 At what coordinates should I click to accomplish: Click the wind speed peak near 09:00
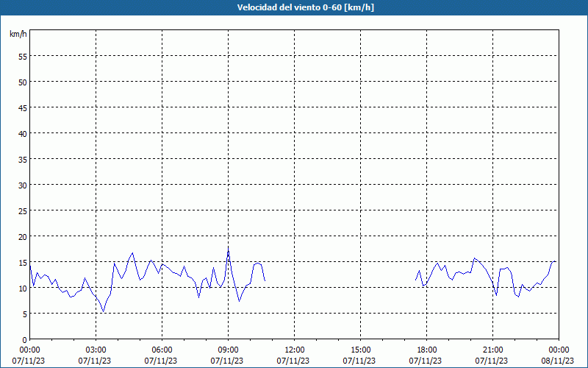pyautogui.click(x=229, y=249)
